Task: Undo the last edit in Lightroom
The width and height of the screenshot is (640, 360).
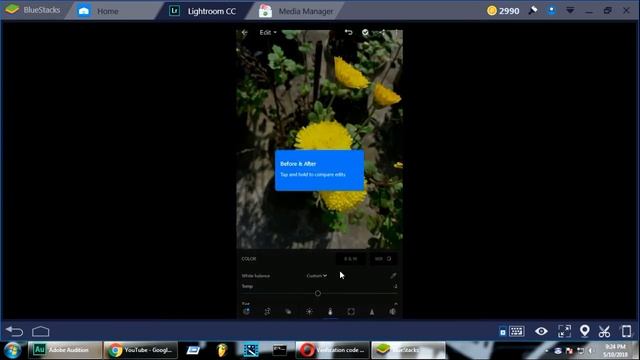Action: coord(348,32)
